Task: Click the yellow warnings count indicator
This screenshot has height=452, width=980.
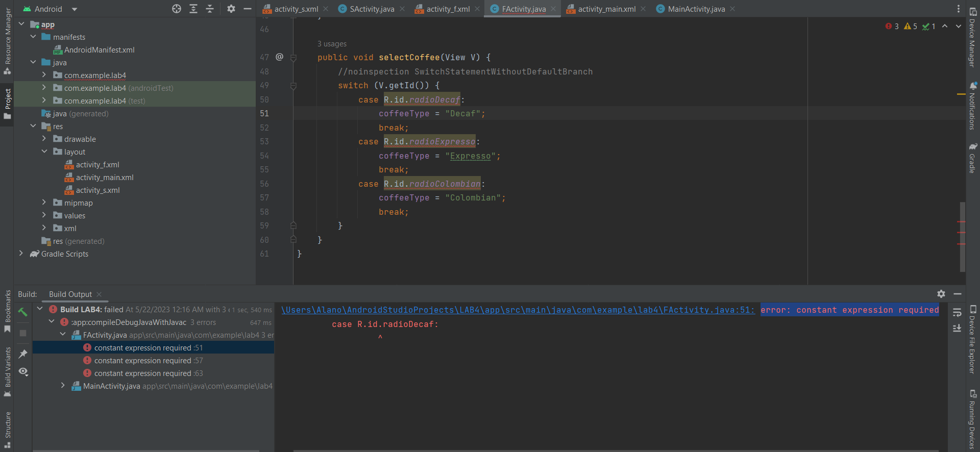Action: [911, 26]
